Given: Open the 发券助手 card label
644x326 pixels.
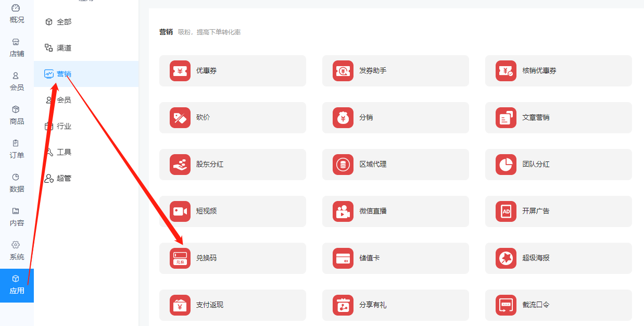Looking at the screenshot, I should point(373,71).
